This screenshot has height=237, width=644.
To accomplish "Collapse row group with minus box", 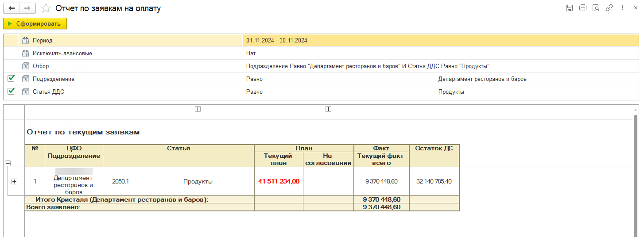I will point(8,164).
